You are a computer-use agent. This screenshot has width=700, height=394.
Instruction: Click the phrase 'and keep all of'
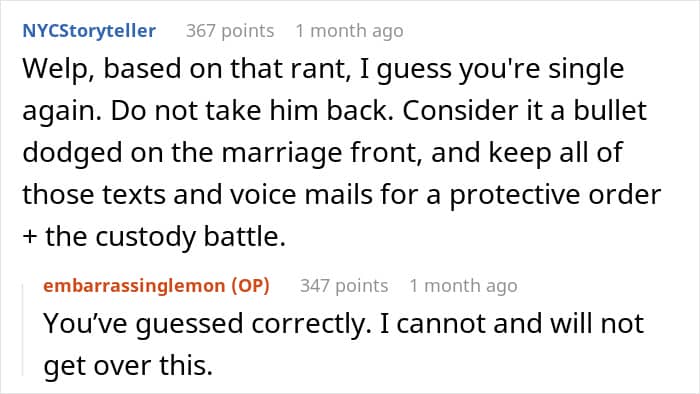click(x=527, y=153)
